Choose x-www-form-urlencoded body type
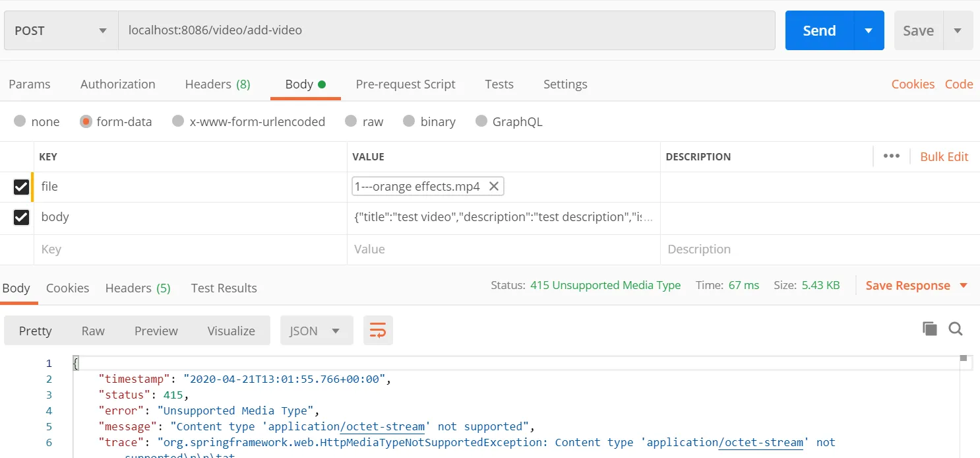The height and width of the screenshot is (458, 980). click(177, 121)
